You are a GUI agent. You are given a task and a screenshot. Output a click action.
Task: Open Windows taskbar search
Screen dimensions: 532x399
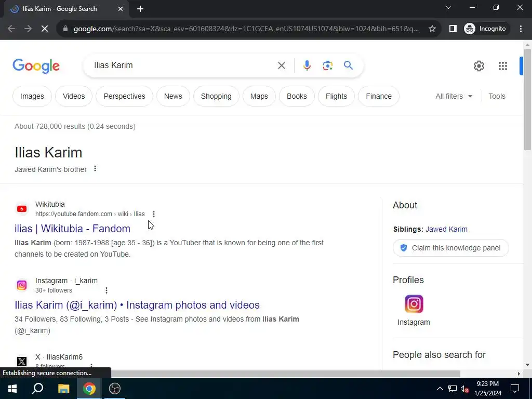pyautogui.click(x=37, y=389)
